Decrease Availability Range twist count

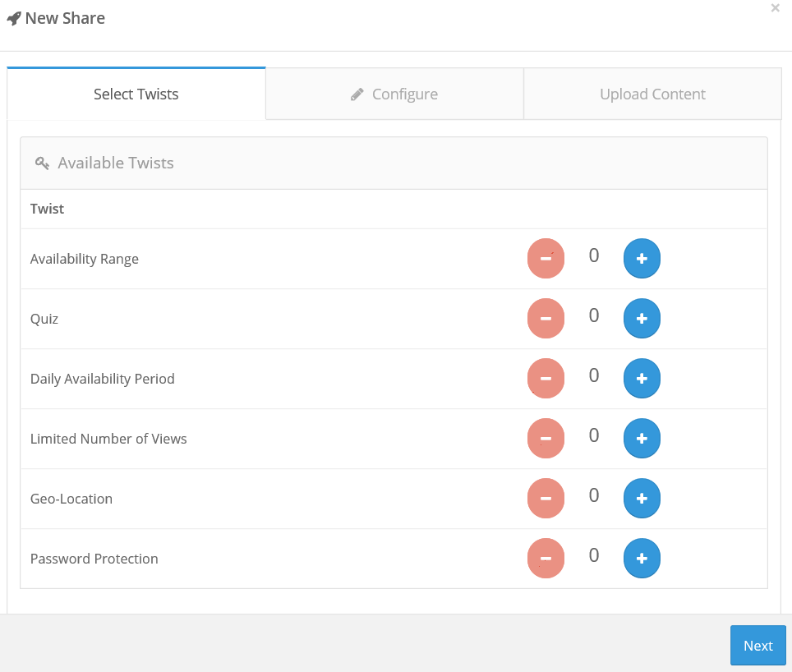(x=546, y=259)
